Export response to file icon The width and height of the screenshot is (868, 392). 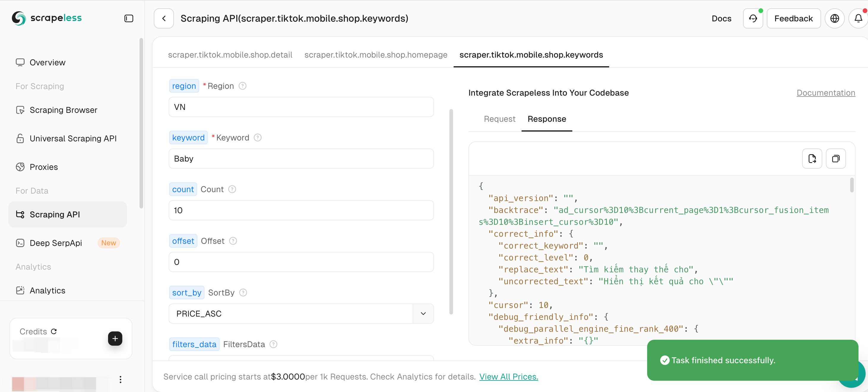coord(812,158)
